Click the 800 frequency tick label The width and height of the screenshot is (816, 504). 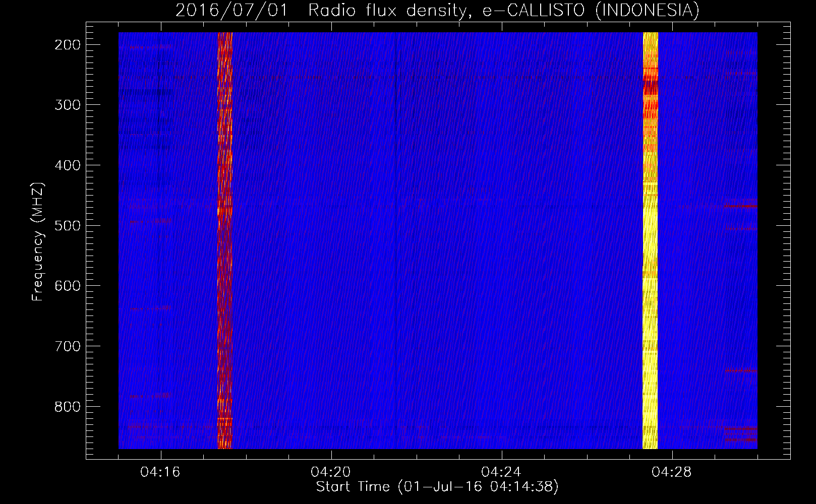tap(67, 407)
